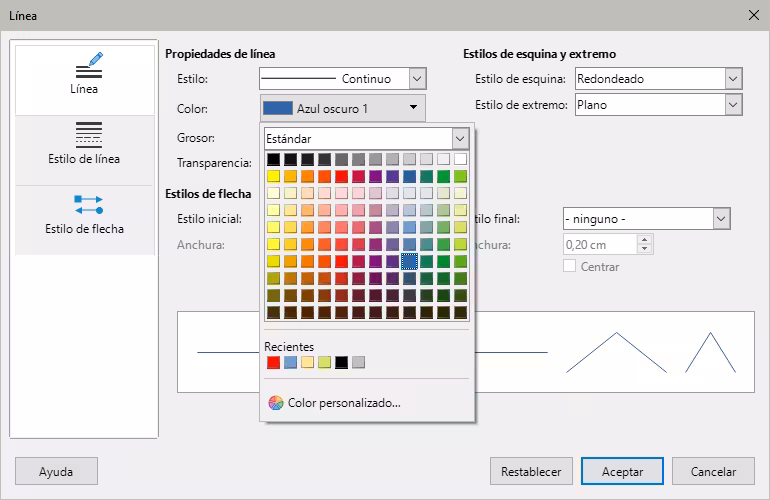Pick the pale orange recent color swatch
770x500 pixels.
307,362
